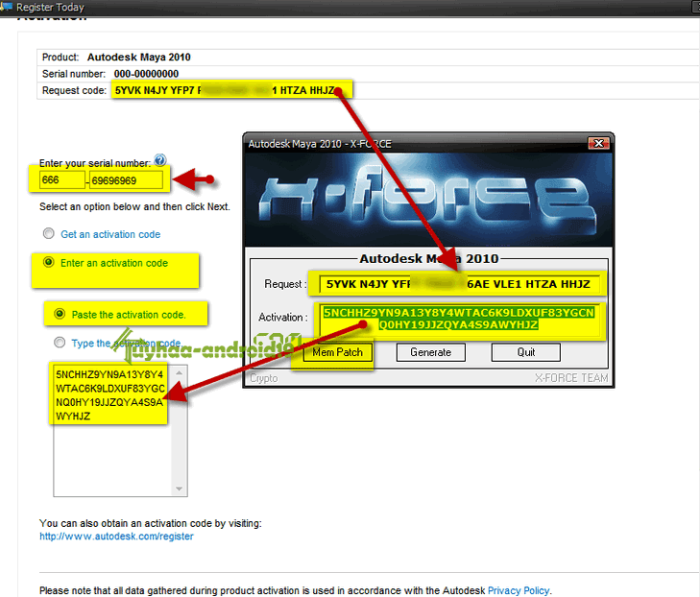Open the Privacy Policy link
This screenshot has height=597, width=700.
[519, 590]
